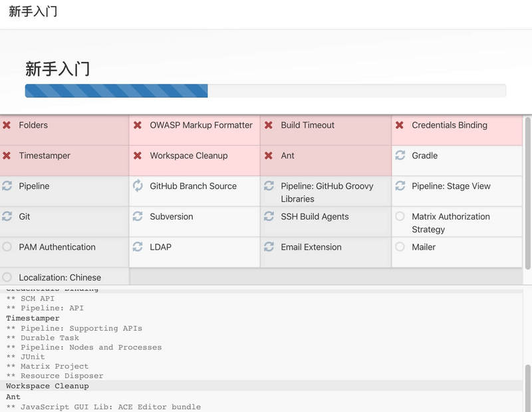
Task: Click the spinning icon beside GitHub Branch Source
Action: tap(138, 186)
